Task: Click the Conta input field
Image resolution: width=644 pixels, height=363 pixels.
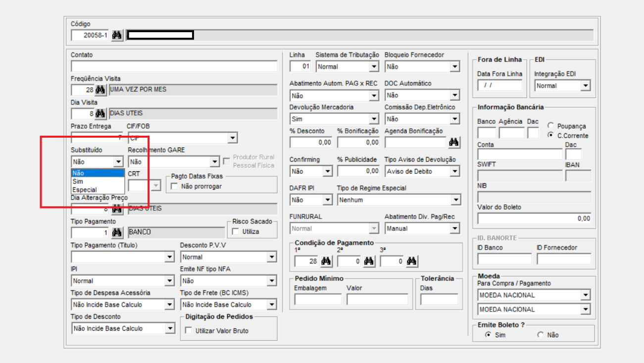Action: (x=520, y=154)
